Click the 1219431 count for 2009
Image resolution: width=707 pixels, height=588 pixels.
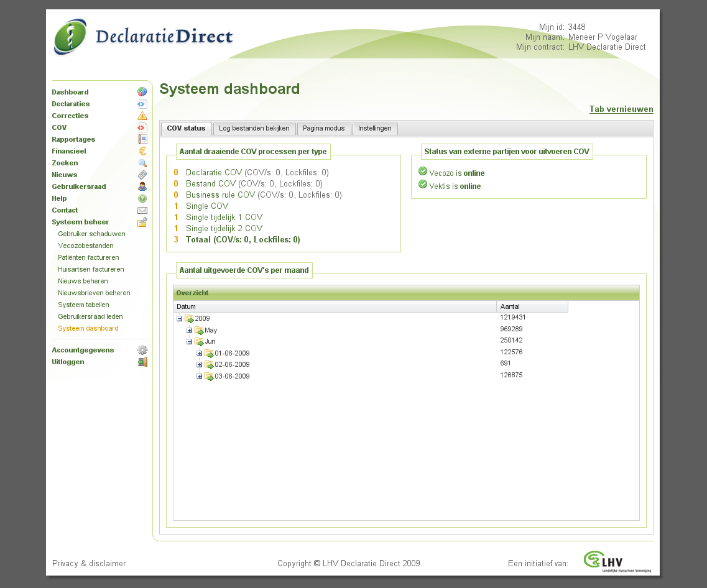coord(512,317)
